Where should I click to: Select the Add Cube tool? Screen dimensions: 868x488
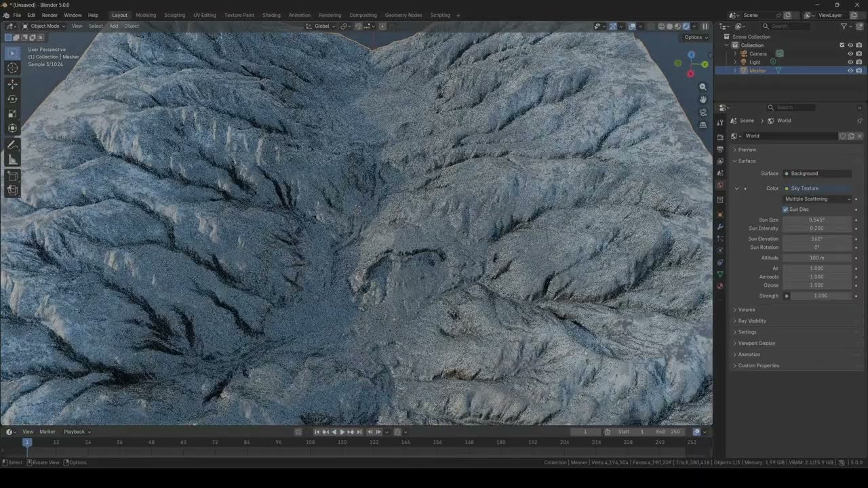(x=12, y=176)
